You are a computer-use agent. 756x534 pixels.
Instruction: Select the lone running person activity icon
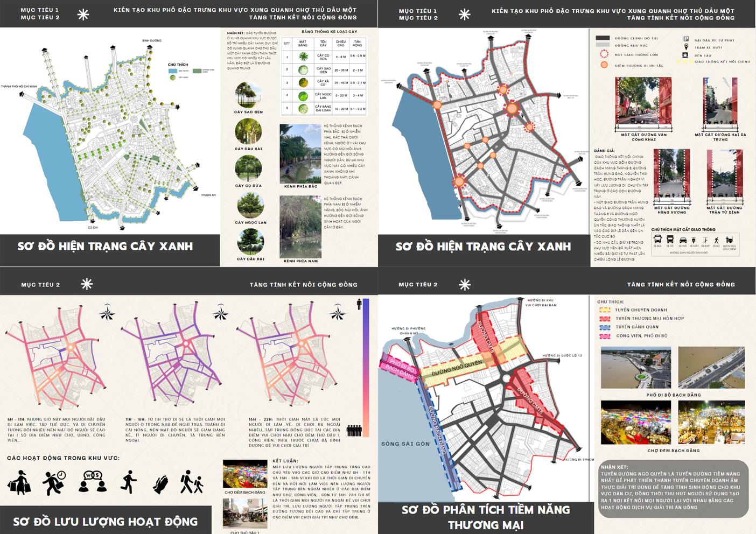pos(128,482)
